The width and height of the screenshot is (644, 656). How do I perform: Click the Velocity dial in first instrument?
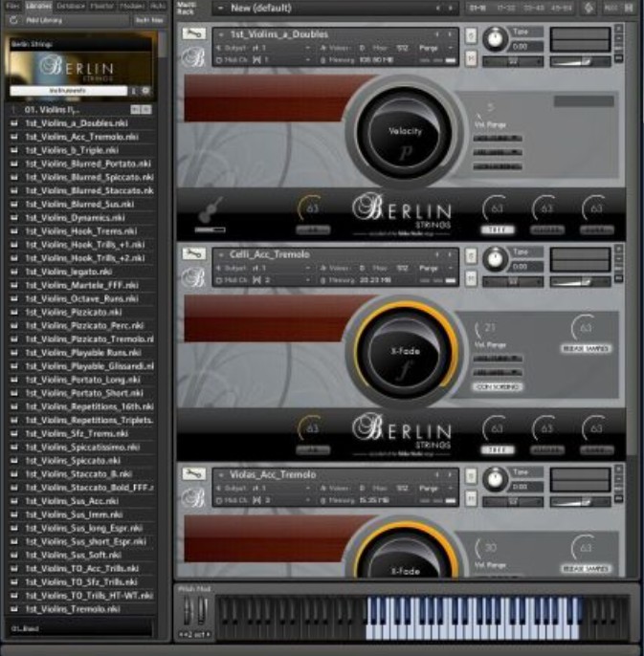tap(405, 133)
